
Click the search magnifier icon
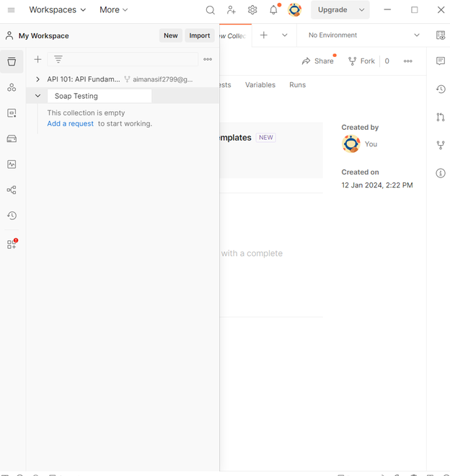(x=210, y=10)
